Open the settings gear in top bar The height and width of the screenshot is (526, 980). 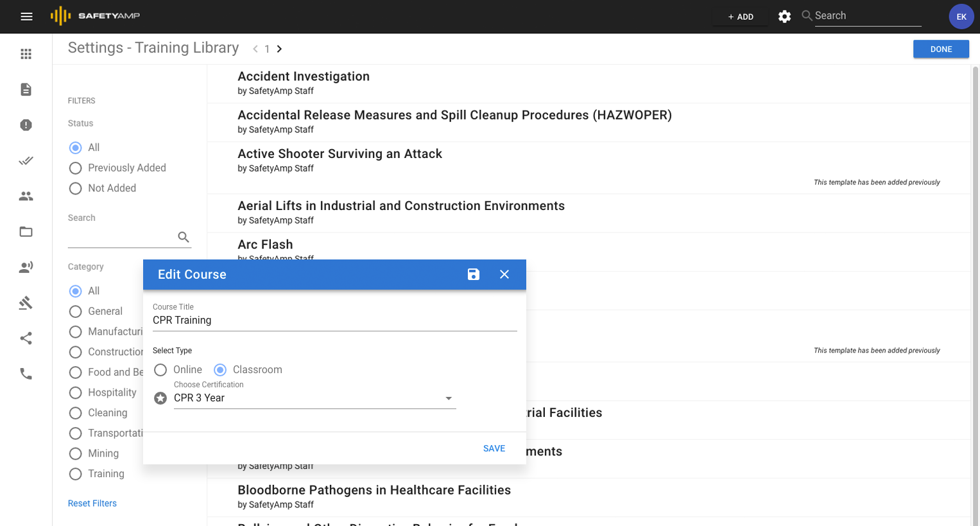[784, 16]
